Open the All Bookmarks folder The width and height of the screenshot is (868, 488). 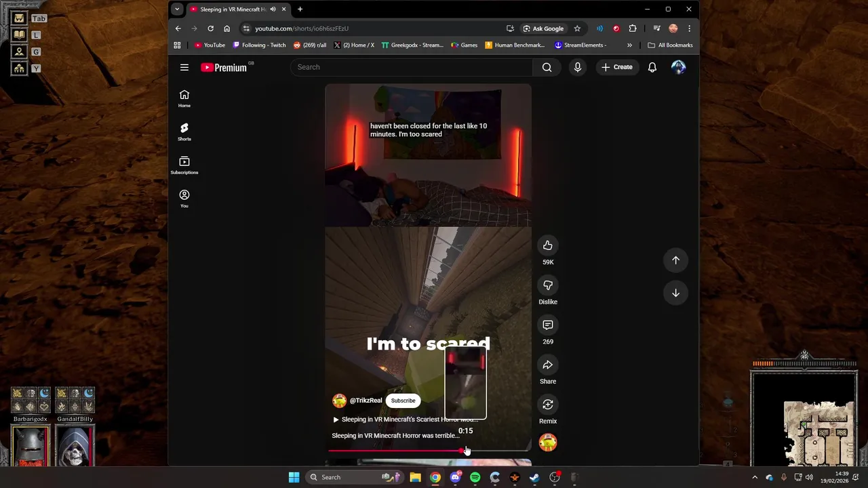click(670, 45)
